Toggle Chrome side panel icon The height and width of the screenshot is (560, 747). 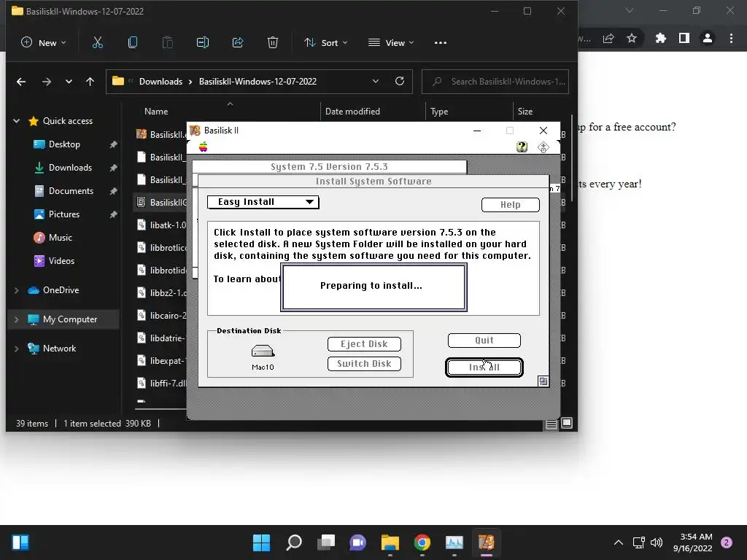(684, 38)
